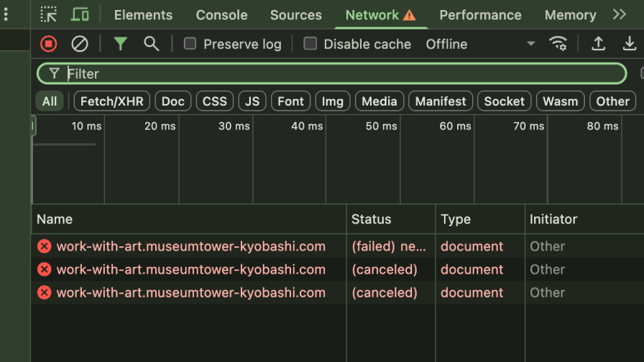Switch to the Sources tab

[x=295, y=15]
